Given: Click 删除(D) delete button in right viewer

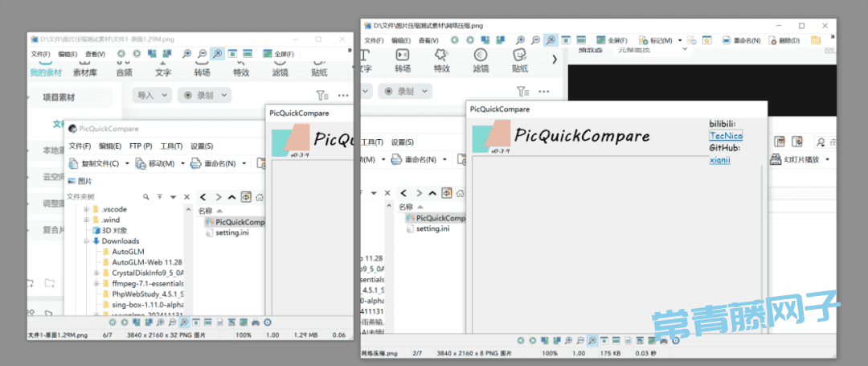Looking at the screenshot, I should click(x=784, y=40).
